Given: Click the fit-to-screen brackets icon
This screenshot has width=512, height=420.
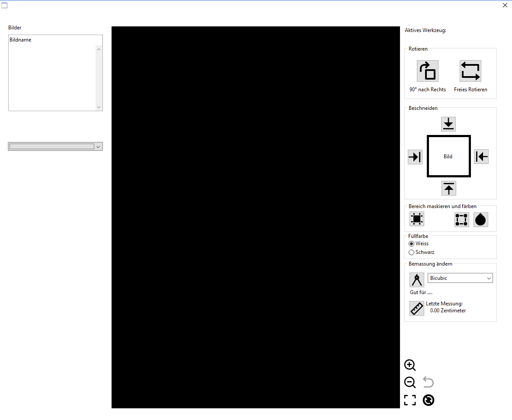Looking at the screenshot, I should (x=410, y=400).
